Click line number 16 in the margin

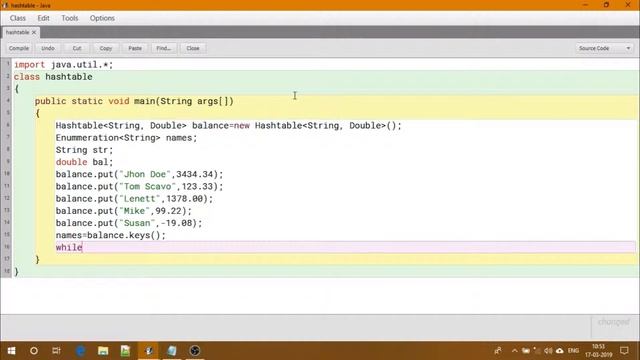7,247
